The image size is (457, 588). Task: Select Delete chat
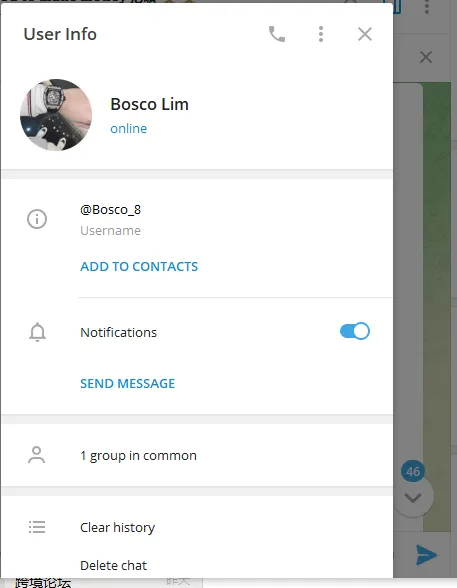click(114, 565)
